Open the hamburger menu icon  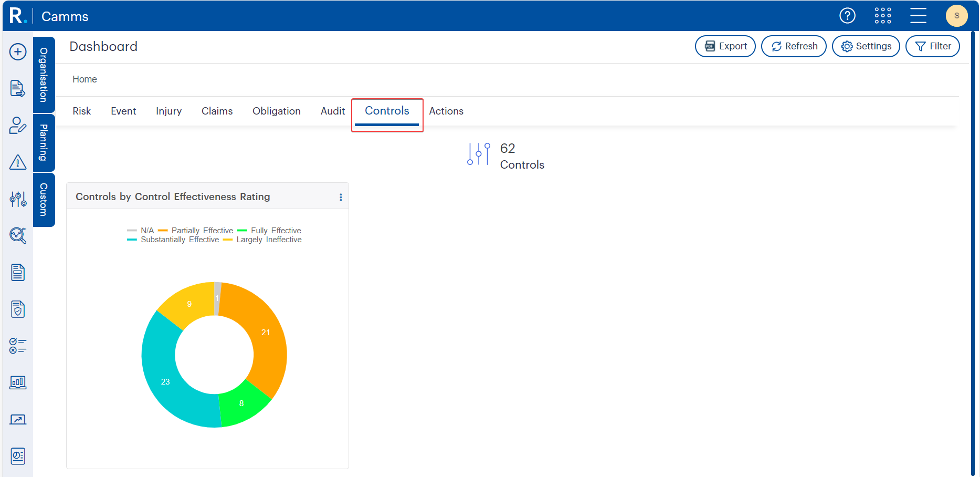pos(918,16)
